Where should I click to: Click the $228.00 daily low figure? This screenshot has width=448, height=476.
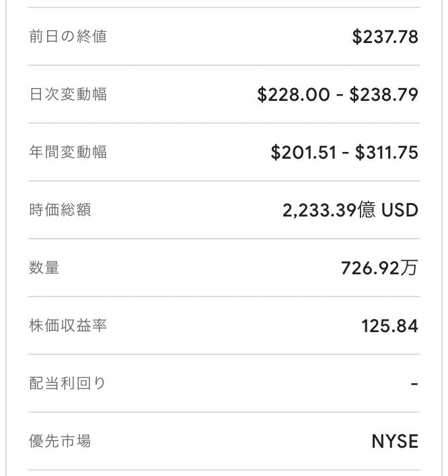(x=293, y=94)
